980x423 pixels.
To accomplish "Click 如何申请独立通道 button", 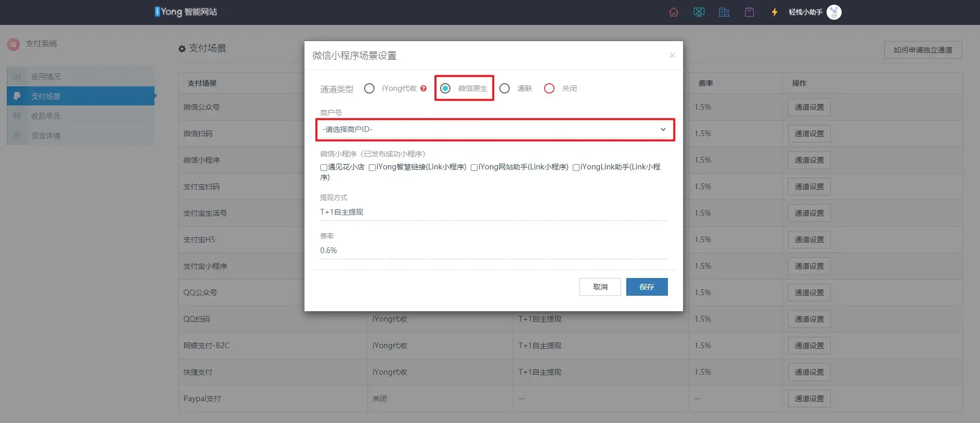I will pyautogui.click(x=922, y=50).
